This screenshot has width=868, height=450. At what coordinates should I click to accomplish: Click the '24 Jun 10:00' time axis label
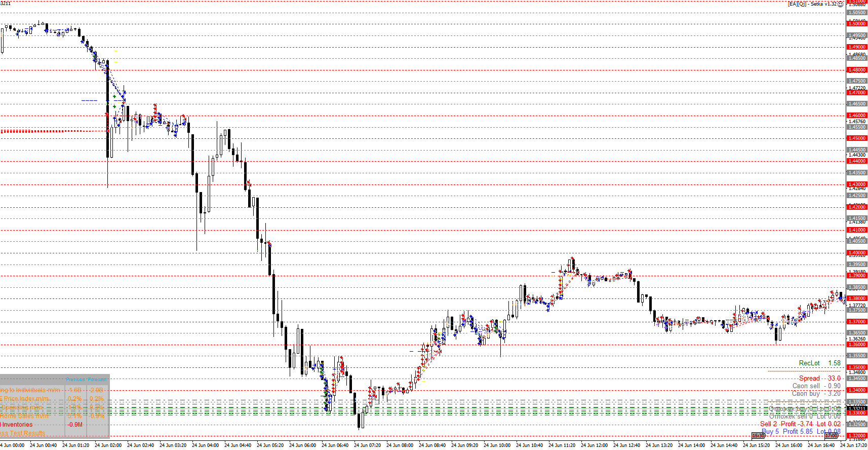497,445
